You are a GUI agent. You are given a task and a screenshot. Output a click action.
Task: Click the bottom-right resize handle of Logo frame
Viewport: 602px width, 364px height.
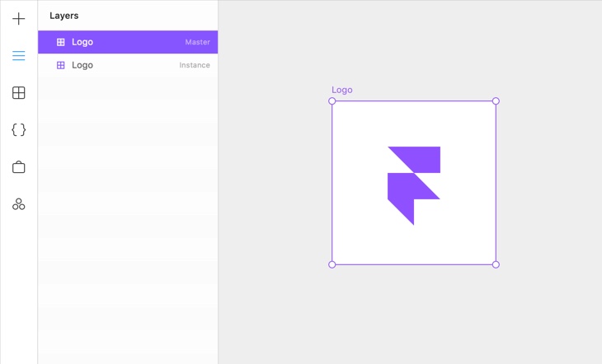(496, 264)
